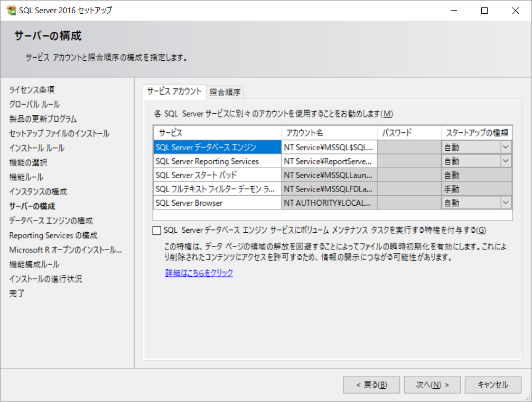Open startup type dropdown for SQL Server データベース エンジン
The width and height of the screenshot is (532, 402).
(x=506, y=147)
